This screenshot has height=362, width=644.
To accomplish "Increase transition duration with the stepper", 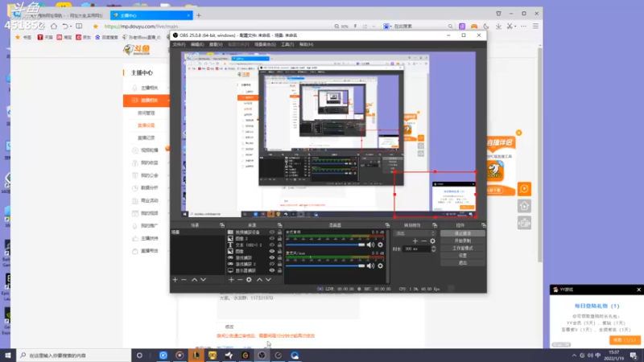I will 433,248.
